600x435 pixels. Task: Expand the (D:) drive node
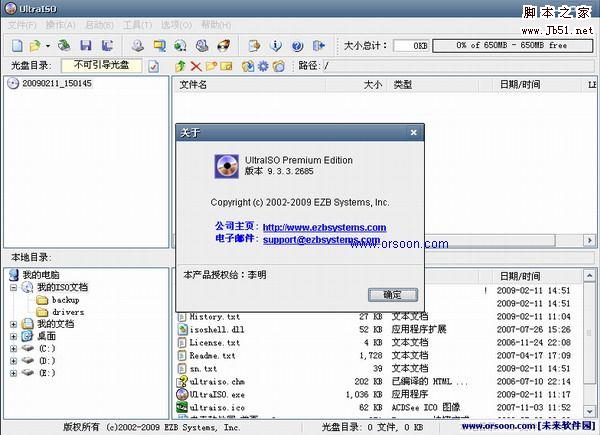pyautogui.click(x=13, y=361)
